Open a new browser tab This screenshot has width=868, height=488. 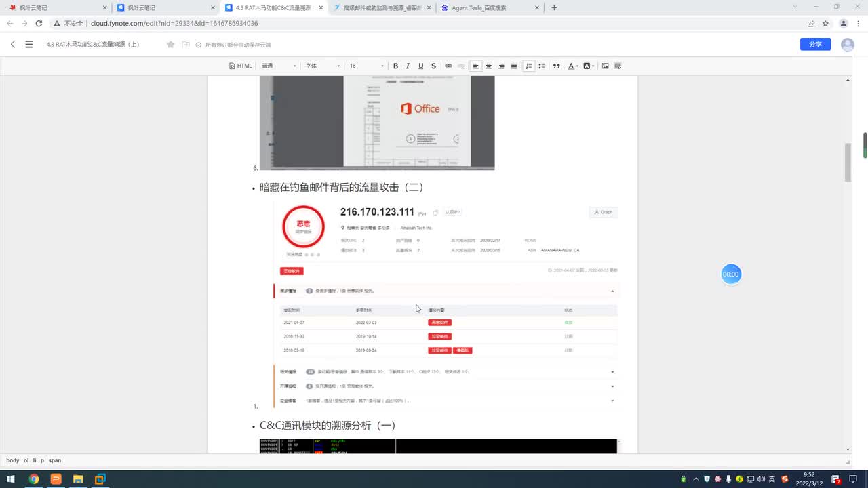point(554,7)
